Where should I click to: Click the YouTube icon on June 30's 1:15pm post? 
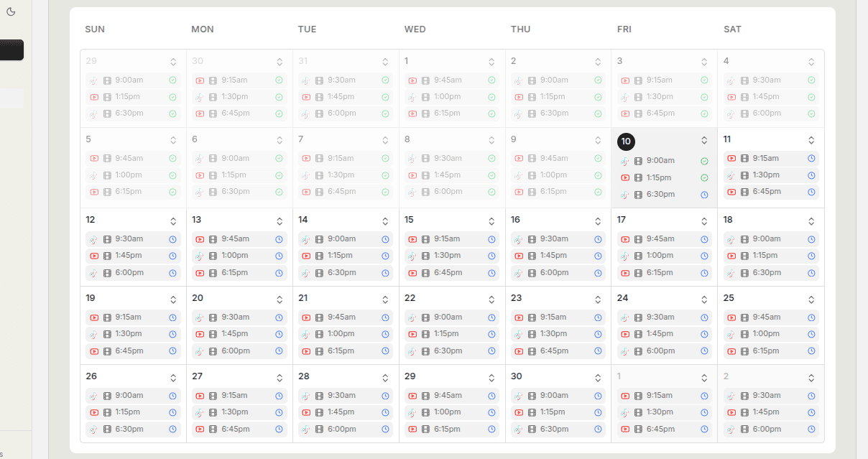coord(519,412)
